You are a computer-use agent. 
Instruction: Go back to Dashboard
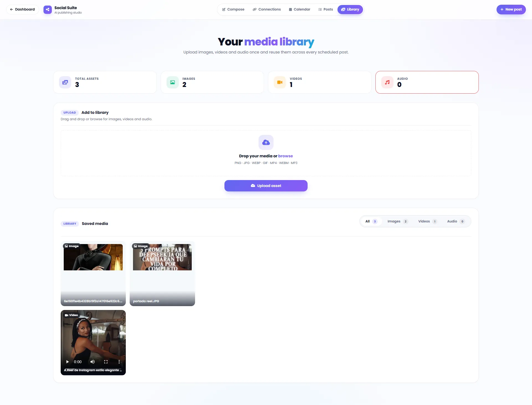[x=22, y=9]
